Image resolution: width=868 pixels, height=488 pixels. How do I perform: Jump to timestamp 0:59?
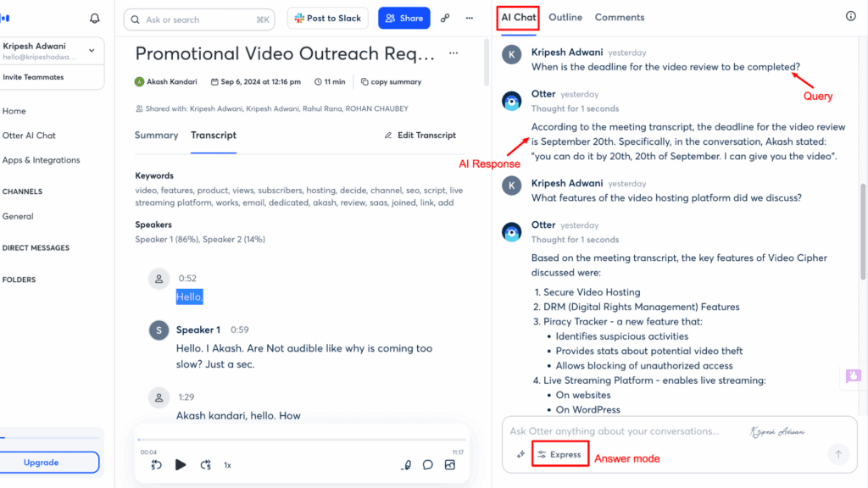[x=240, y=330]
